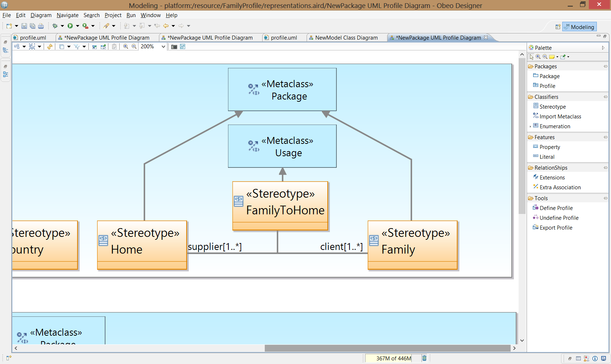Click the Run External Tools icon
The width and height of the screenshot is (611, 364).
[x=85, y=26]
